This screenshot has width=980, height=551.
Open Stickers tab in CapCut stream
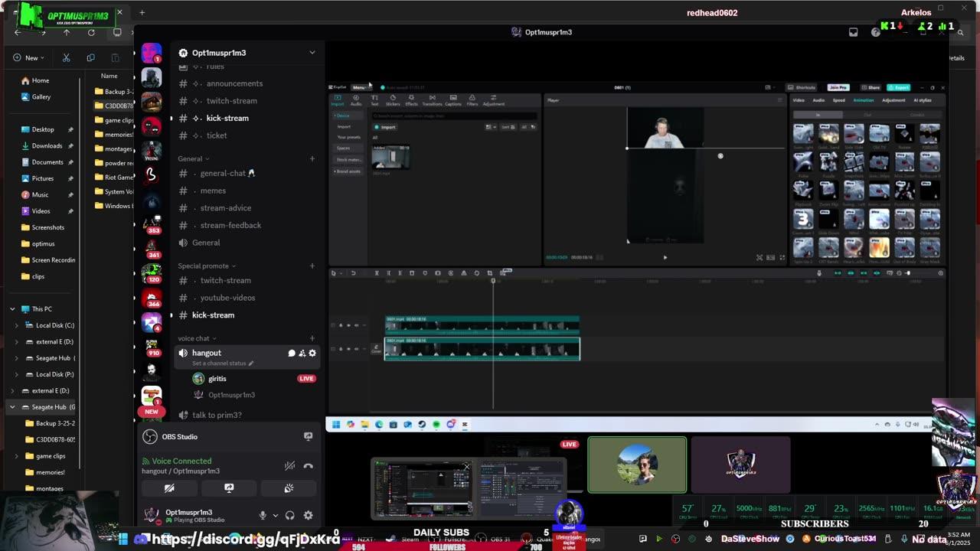point(393,99)
